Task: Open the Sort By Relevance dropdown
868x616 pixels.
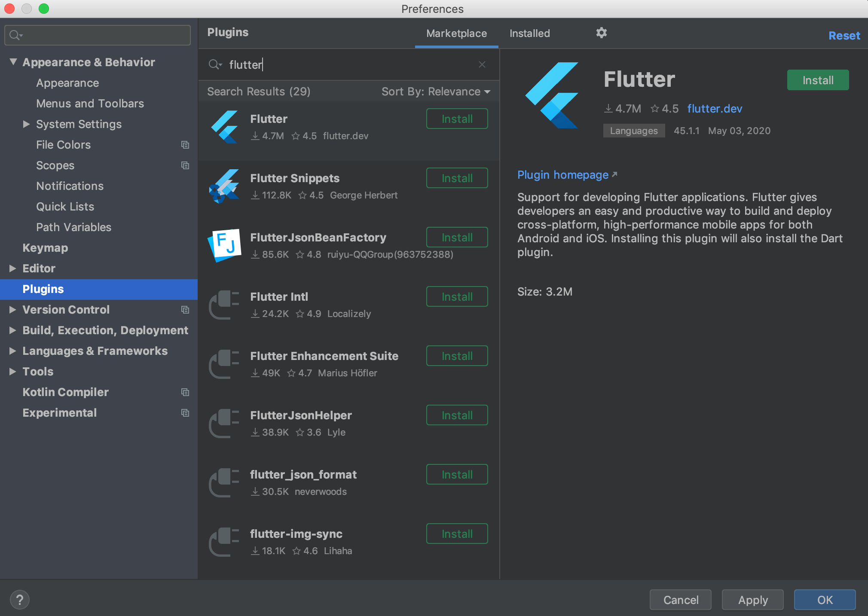Action: coord(436,91)
